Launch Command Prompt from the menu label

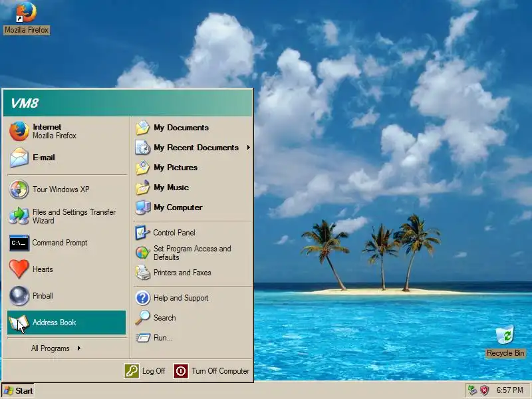60,243
